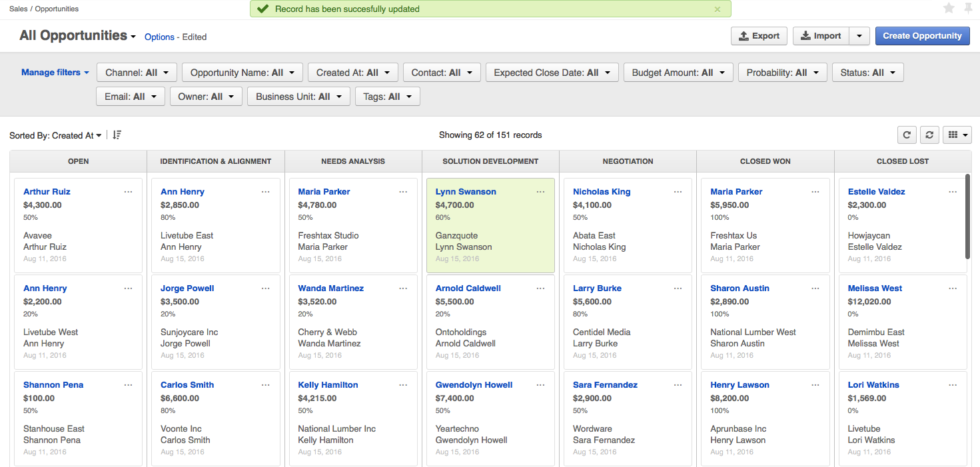Open Wanda Martinez card ellipsis menu

click(x=403, y=288)
